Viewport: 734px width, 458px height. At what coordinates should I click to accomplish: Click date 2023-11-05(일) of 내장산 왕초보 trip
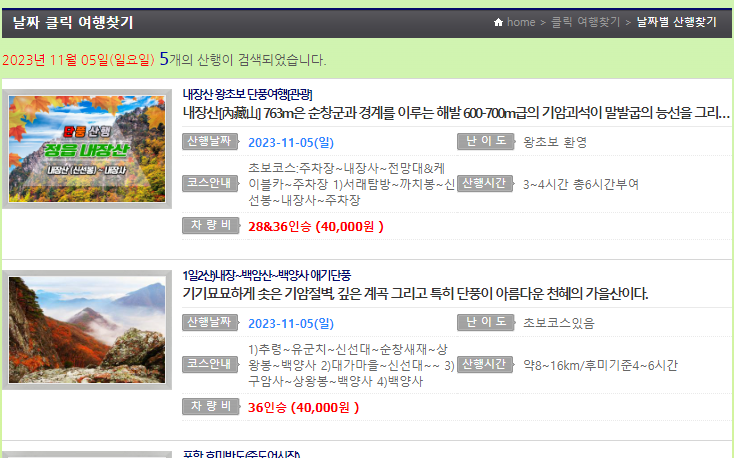coord(291,142)
